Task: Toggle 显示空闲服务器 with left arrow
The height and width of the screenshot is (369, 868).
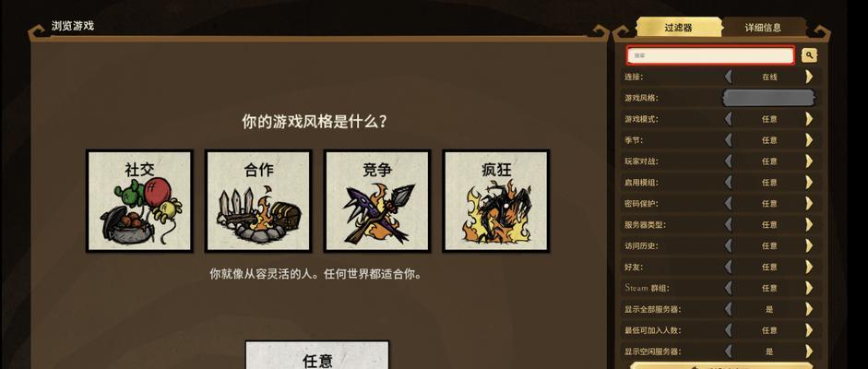Action: tap(729, 351)
